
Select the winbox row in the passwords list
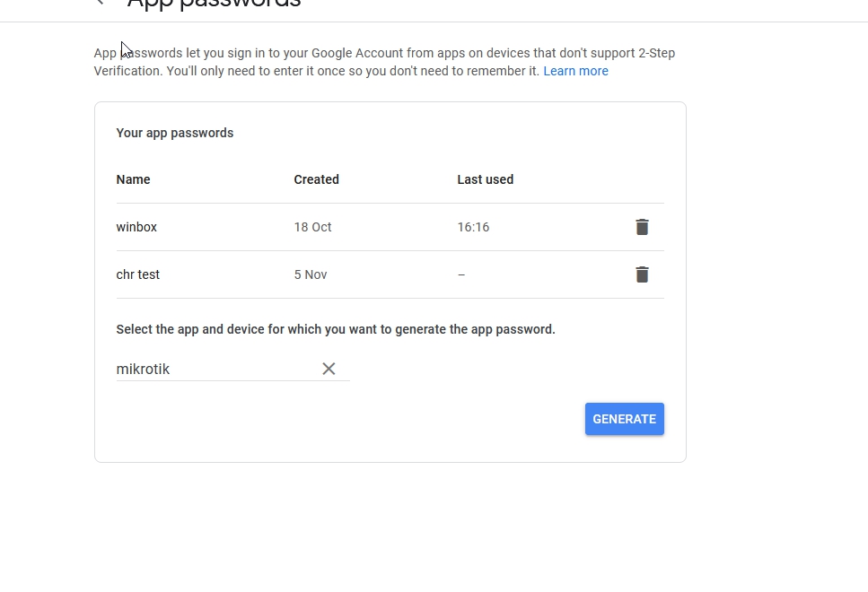tap(136, 227)
